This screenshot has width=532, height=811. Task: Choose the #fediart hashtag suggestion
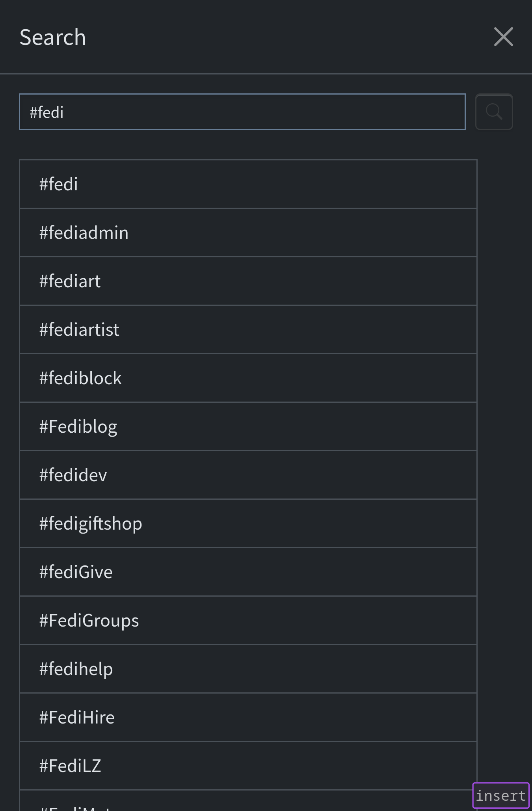[x=248, y=281]
